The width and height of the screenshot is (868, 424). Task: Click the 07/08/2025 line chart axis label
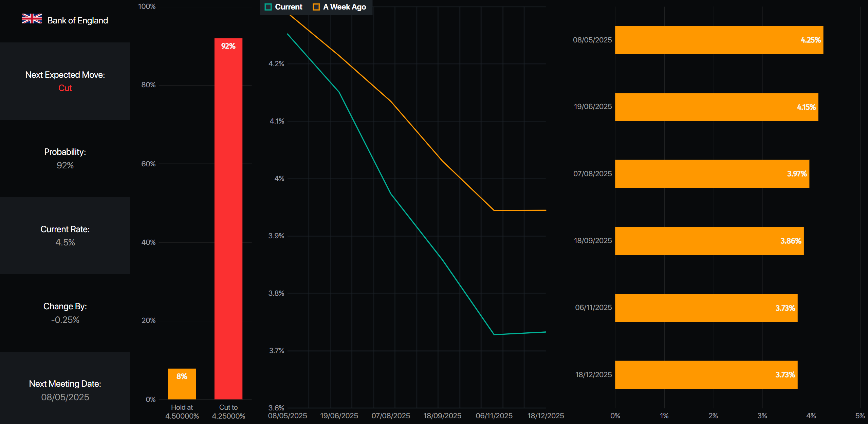(x=391, y=416)
